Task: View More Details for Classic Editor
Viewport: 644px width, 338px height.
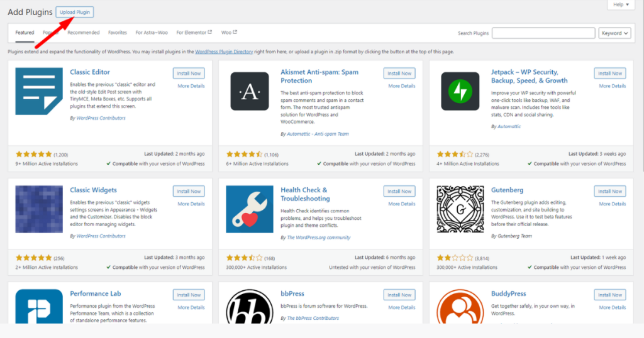Action: [x=191, y=86]
